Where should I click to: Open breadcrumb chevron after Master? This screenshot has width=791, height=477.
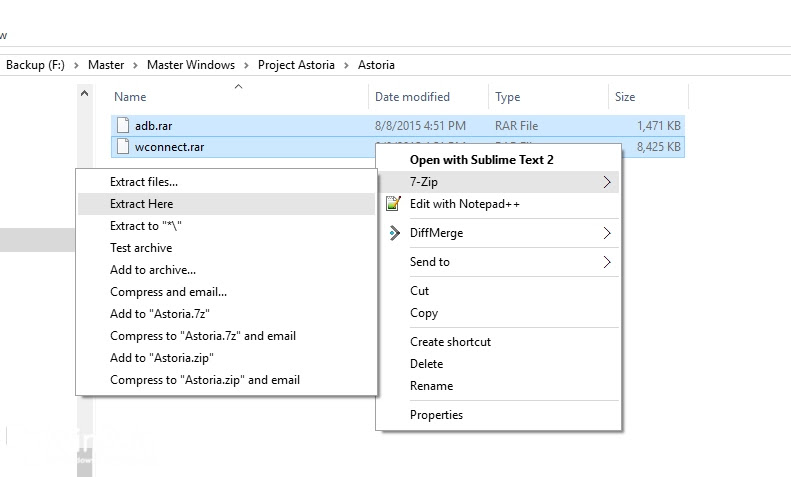135,66
